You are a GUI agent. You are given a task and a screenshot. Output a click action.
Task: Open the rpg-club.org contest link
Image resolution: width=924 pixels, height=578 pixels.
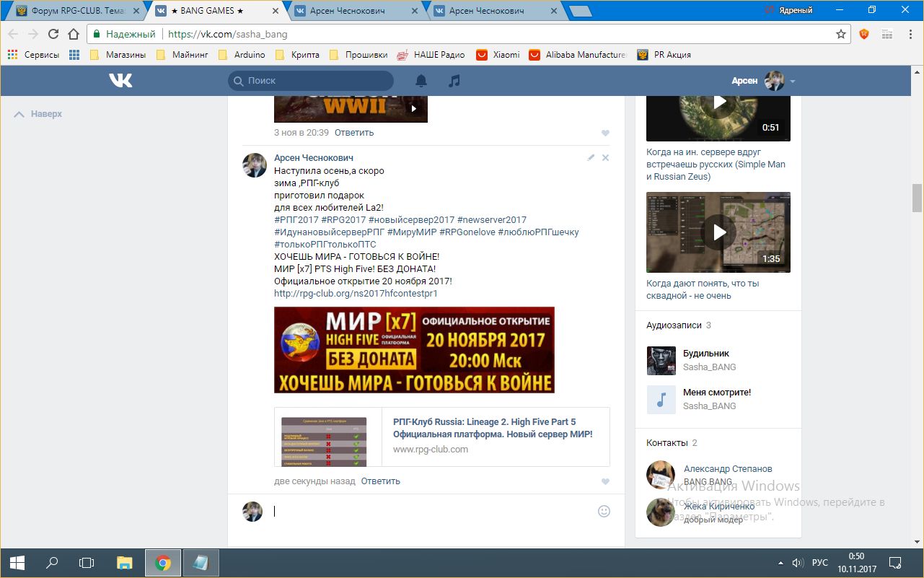pyautogui.click(x=356, y=294)
